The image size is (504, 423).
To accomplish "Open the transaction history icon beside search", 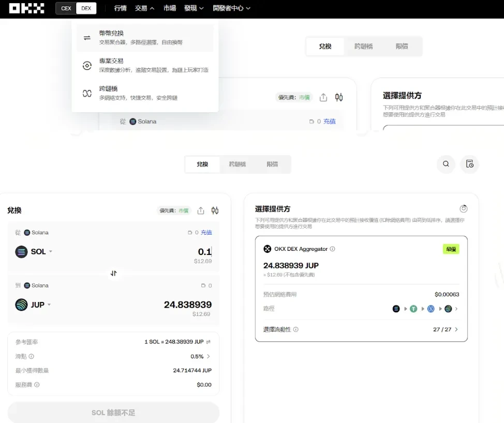I will [x=469, y=164].
